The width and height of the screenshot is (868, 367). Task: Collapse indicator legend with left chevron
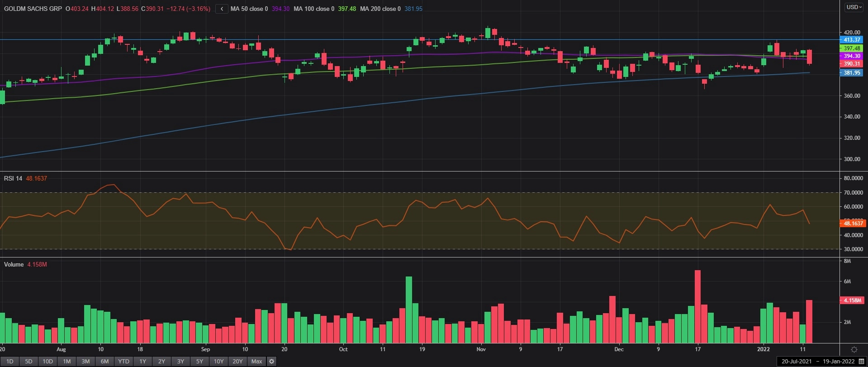[222, 9]
